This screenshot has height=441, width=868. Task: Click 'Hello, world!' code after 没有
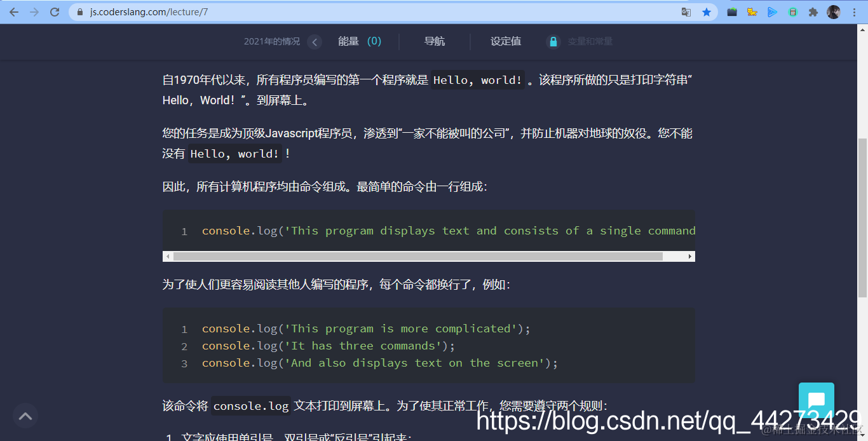[x=235, y=154]
